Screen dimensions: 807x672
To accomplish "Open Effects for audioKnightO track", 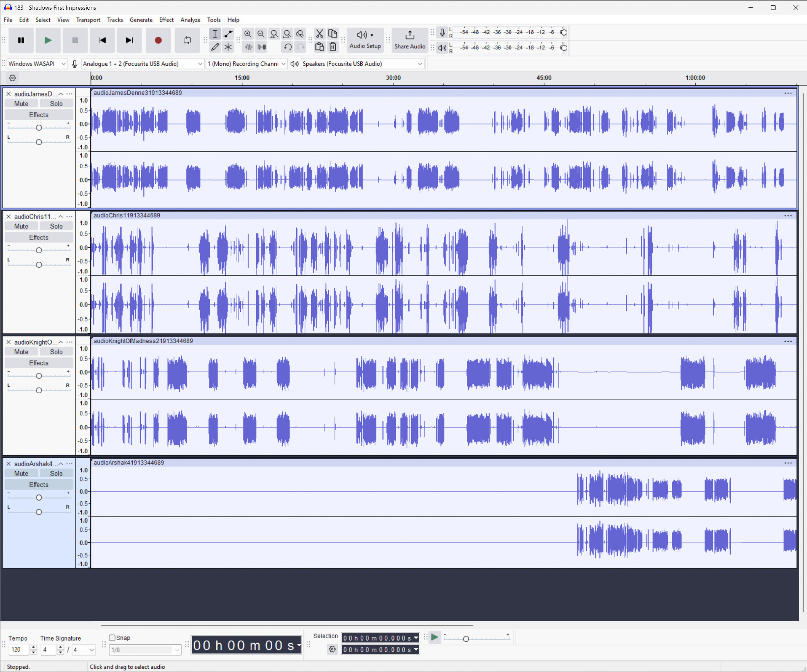I will tap(39, 363).
